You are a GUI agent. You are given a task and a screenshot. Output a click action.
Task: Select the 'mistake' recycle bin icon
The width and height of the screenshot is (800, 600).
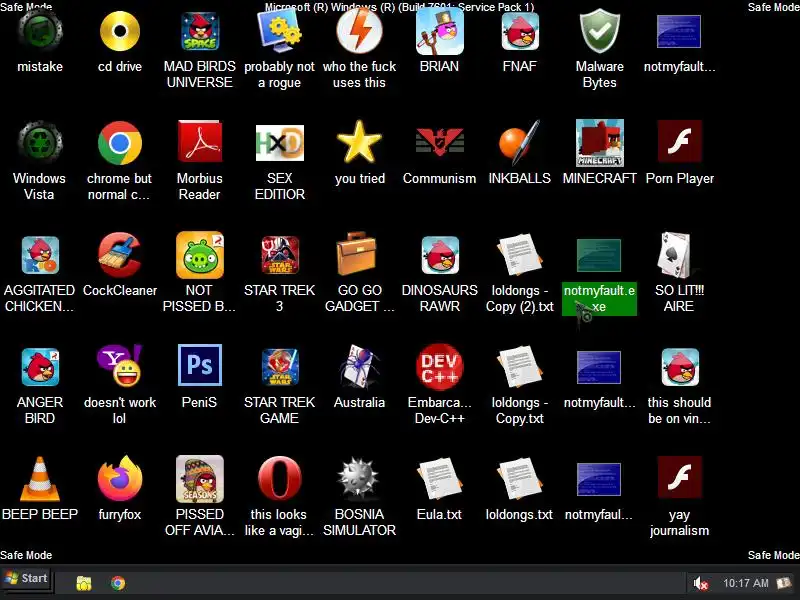pos(40,31)
